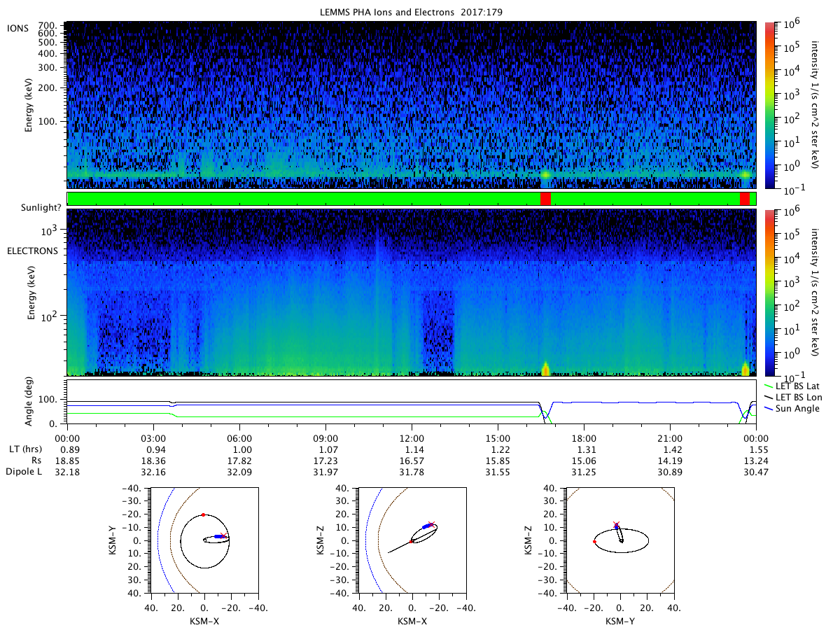This screenshot has height=630, width=840.
Task: Click the 18:00 time axis label
Action: coord(584,436)
